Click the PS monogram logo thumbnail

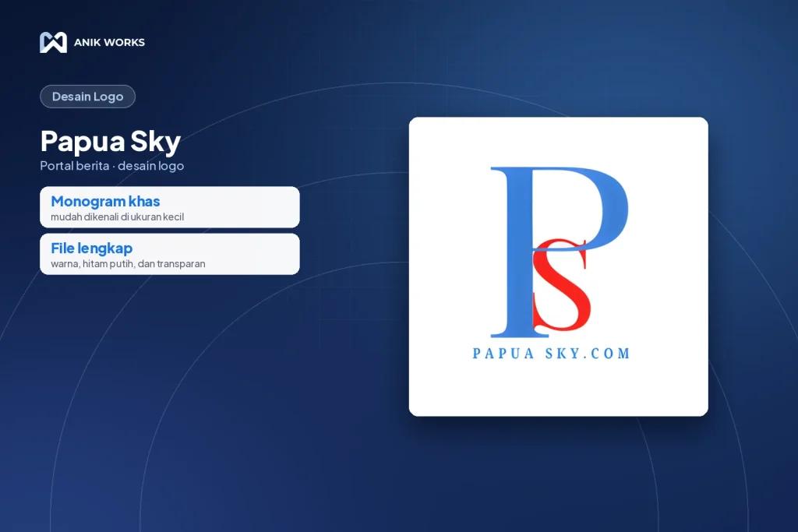pos(558,266)
